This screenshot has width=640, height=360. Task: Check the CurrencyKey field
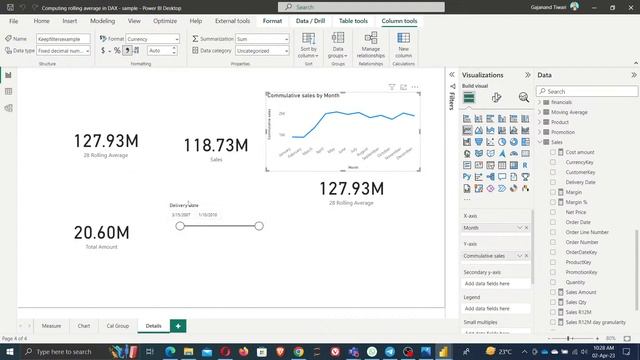tap(553, 162)
